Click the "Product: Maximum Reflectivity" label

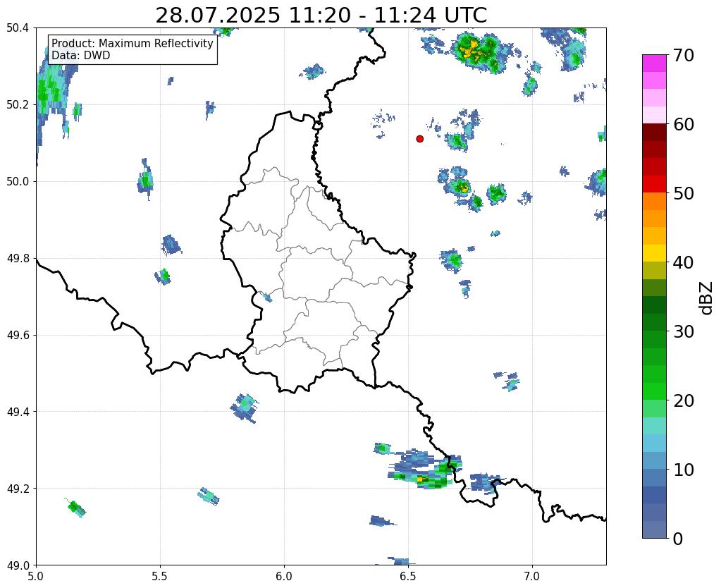coord(133,43)
